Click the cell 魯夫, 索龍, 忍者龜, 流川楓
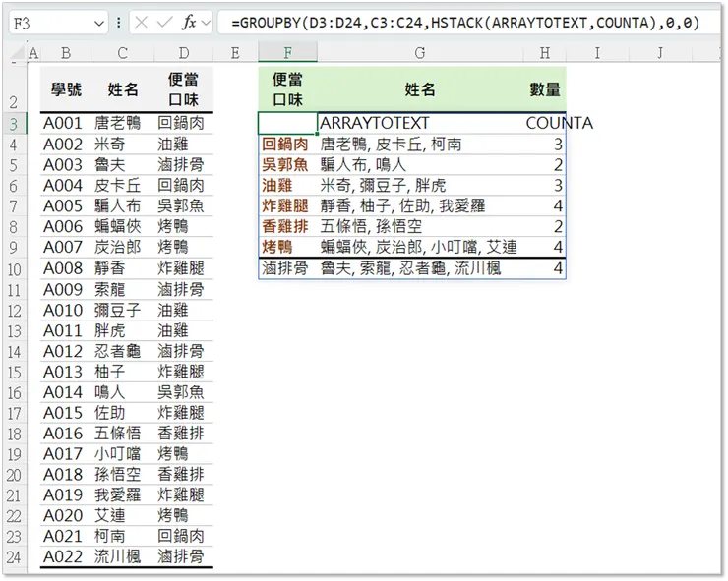This screenshot has height=581, width=728. point(420,268)
